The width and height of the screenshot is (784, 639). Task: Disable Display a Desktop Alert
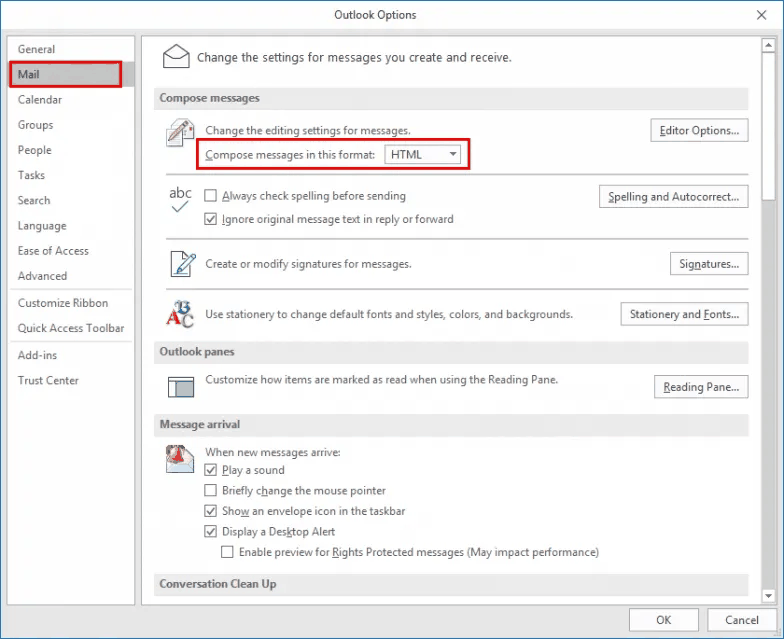[x=210, y=532]
